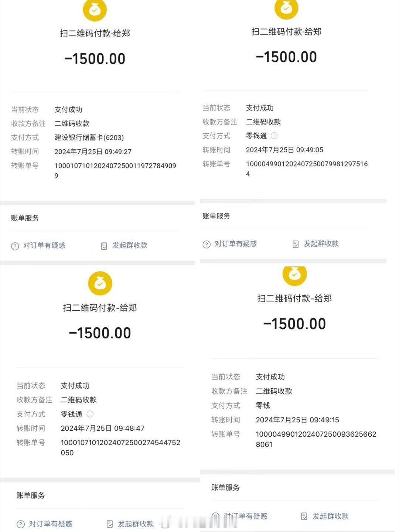Open 发起群收款 in the 09:49:05 receipt

click(x=321, y=244)
